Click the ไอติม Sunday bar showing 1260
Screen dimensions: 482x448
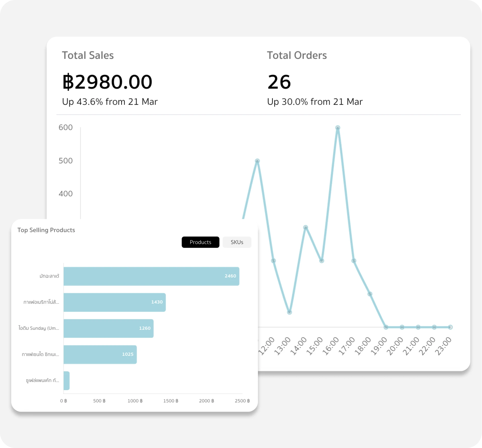coord(108,328)
